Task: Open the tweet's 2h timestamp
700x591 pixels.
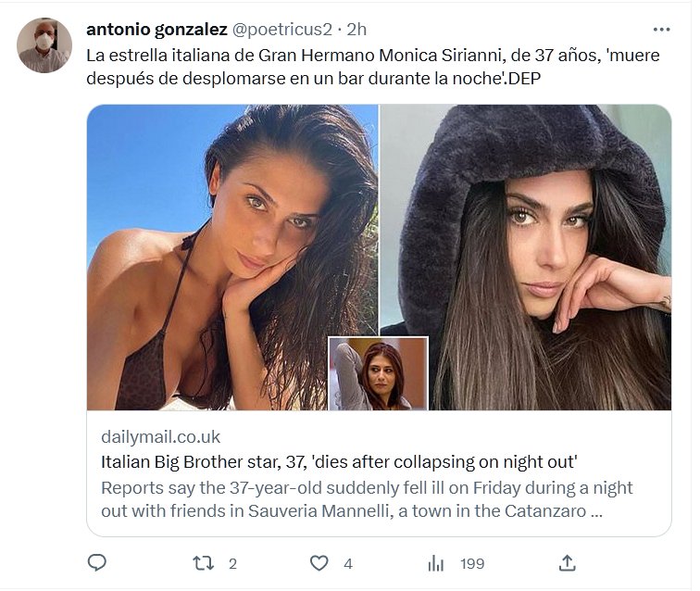Action: 357,29
